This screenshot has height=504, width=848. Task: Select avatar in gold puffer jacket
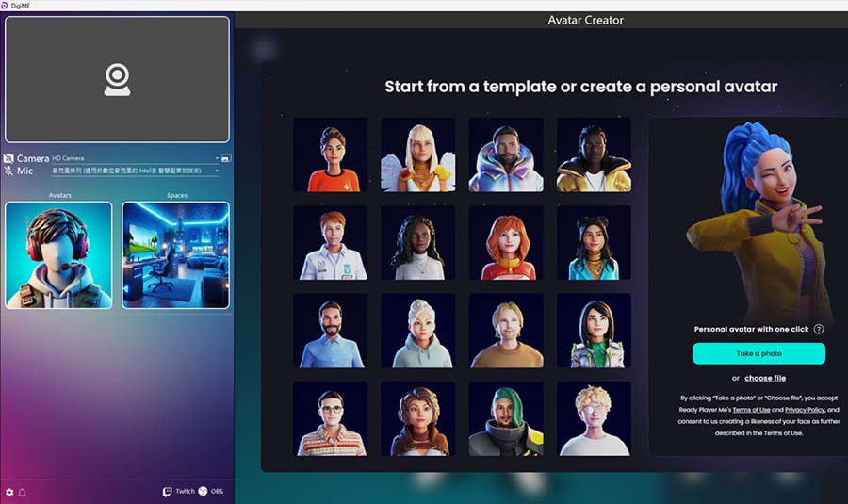click(x=594, y=154)
